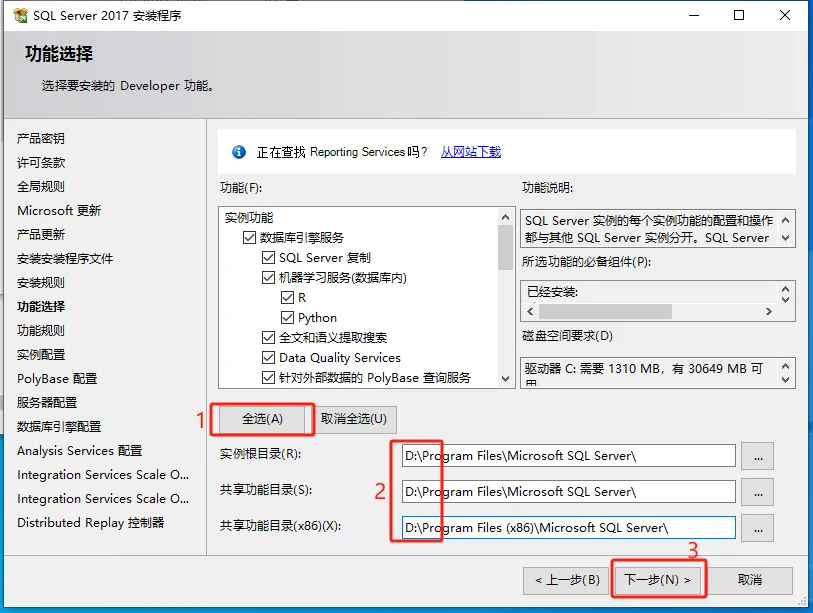
Task: Proceed with 下一步(N) button
Action: [x=657, y=580]
